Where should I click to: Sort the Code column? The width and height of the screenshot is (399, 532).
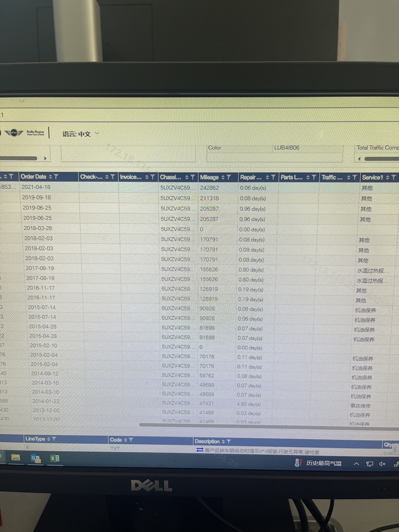point(126,440)
